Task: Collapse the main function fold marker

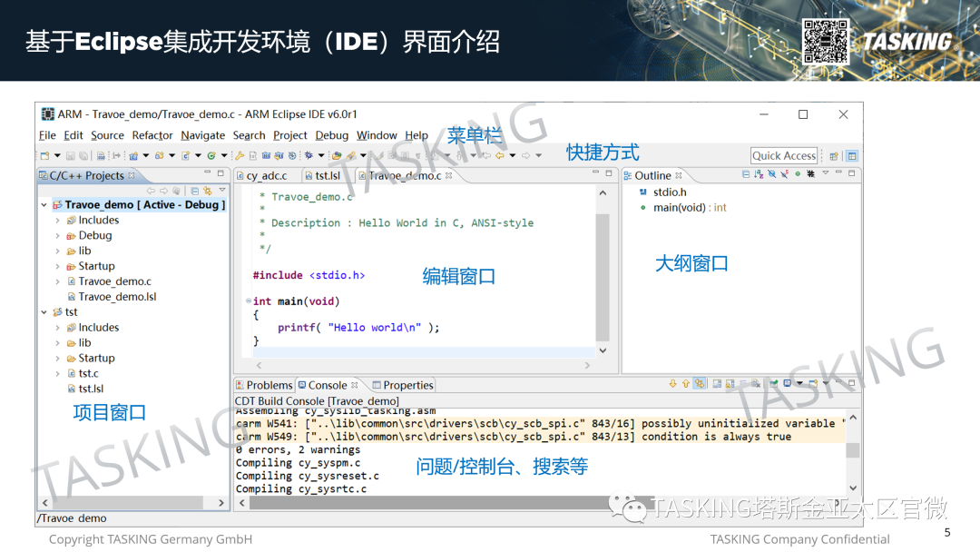Action: point(248,301)
